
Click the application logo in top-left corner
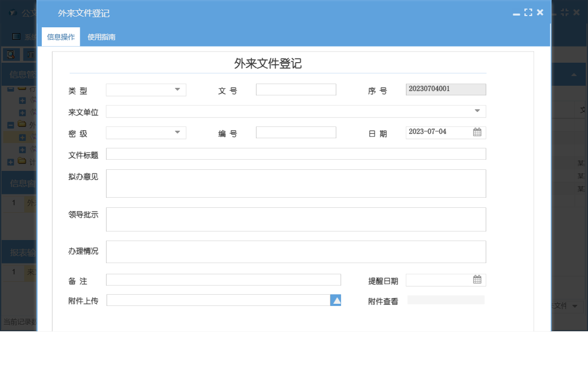click(x=13, y=12)
